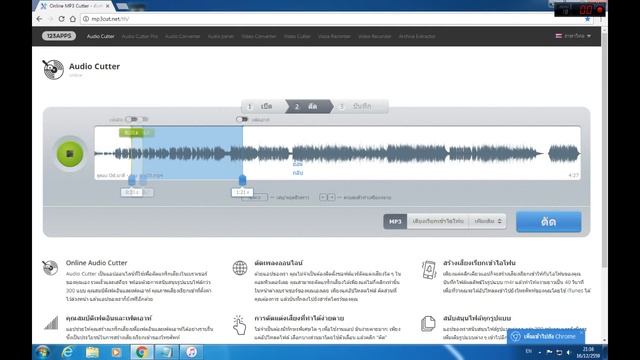Toggle the fade out switch above waveform
This screenshot has height=360, width=640.
click(x=242, y=119)
